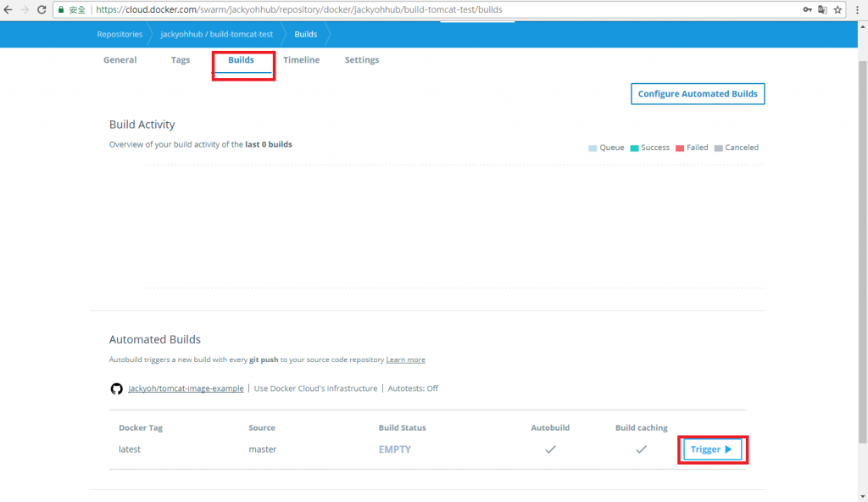Bookmark the page with the star icon
The width and height of the screenshot is (868, 502).
point(837,9)
